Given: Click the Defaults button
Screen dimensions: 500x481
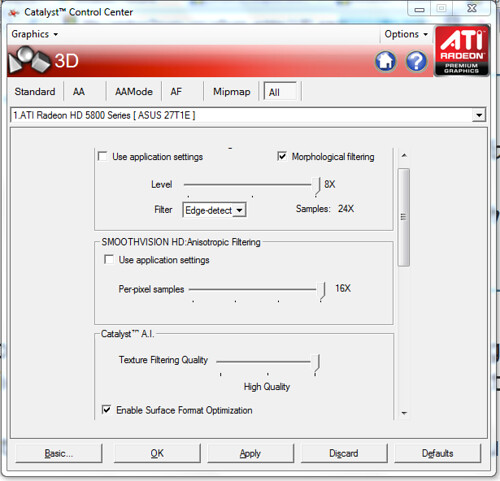Looking at the screenshot, I should [x=437, y=453].
